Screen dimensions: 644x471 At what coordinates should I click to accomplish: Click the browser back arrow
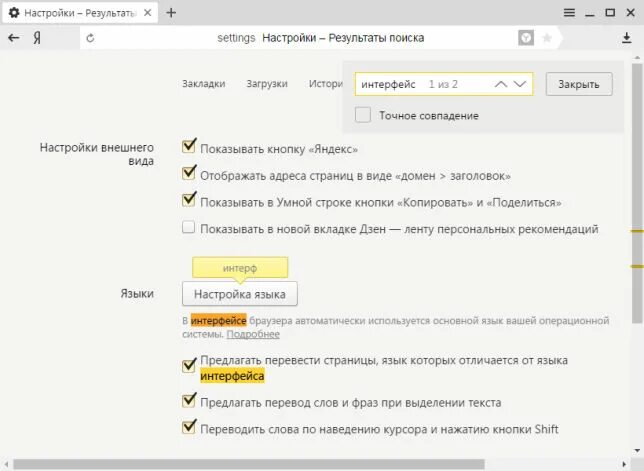pos(14,38)
